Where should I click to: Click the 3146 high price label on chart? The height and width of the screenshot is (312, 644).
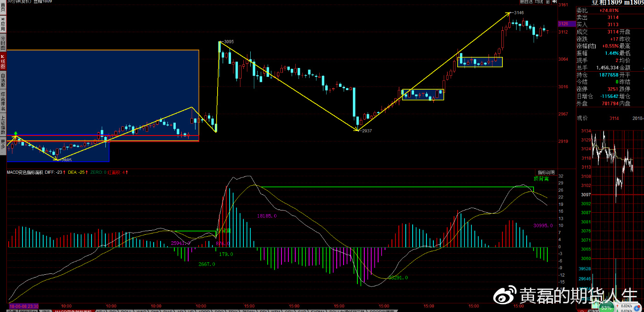(x=519, y=13)
